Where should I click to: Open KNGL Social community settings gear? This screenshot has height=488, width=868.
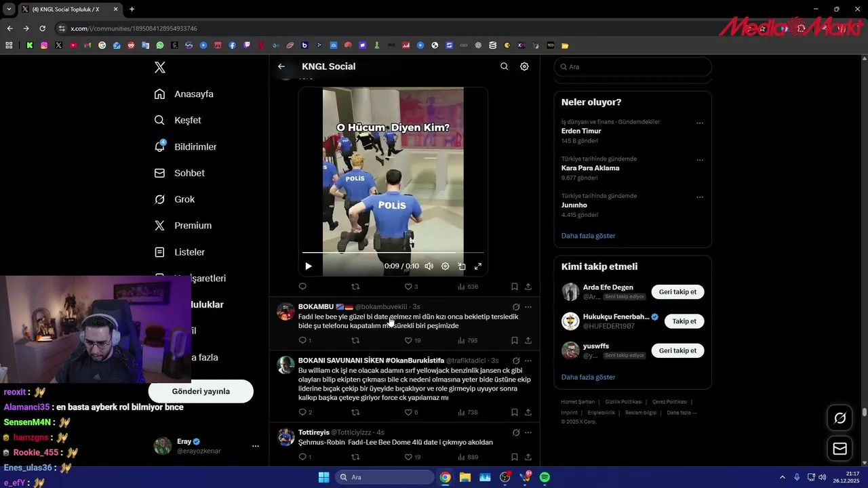(524, 66)
